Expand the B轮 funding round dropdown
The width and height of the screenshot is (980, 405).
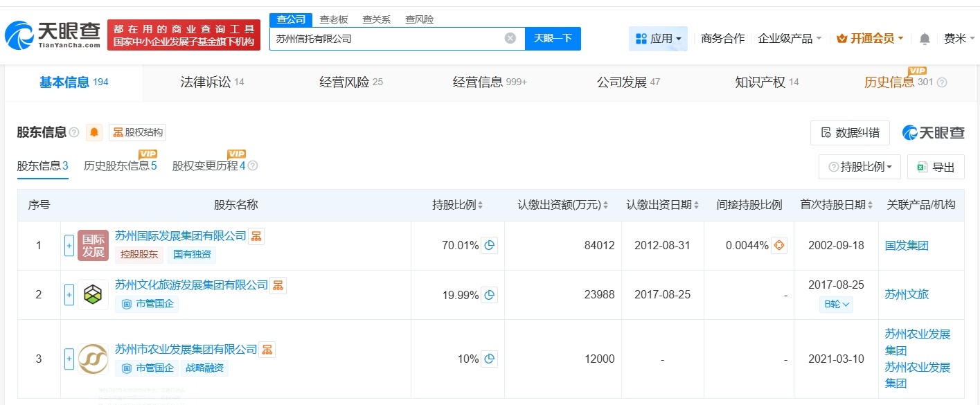[835, 304]
